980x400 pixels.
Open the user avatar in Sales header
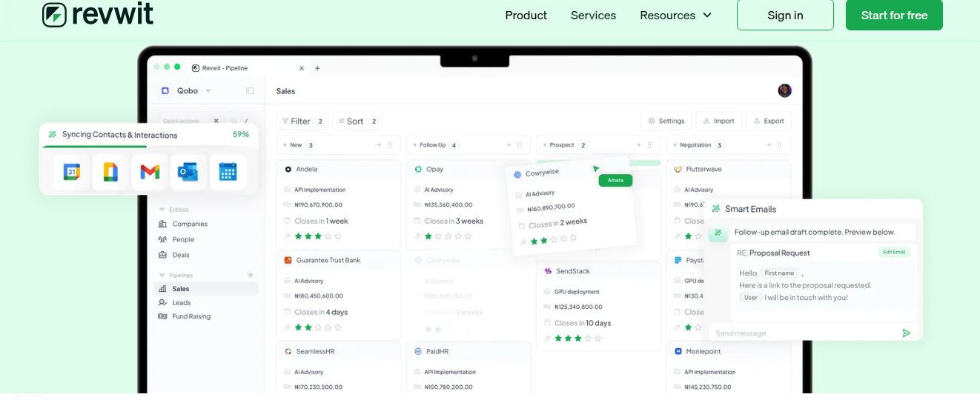784,90
